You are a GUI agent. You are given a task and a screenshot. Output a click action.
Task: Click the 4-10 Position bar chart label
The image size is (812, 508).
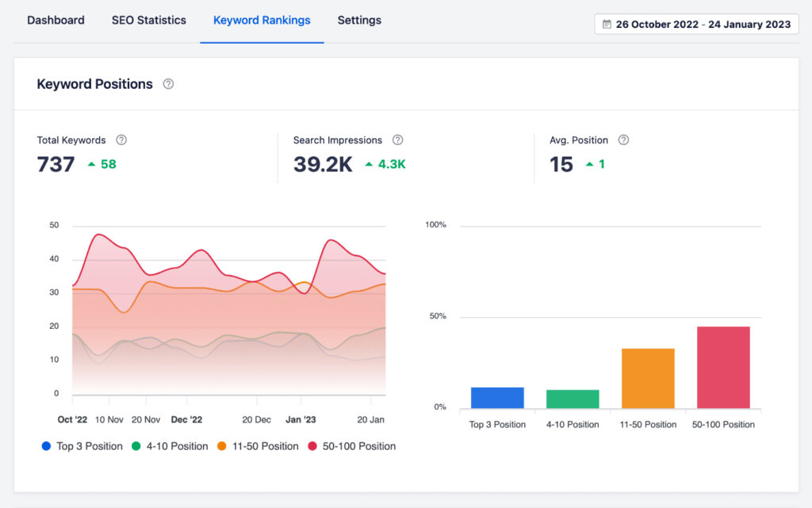(573, 424)
